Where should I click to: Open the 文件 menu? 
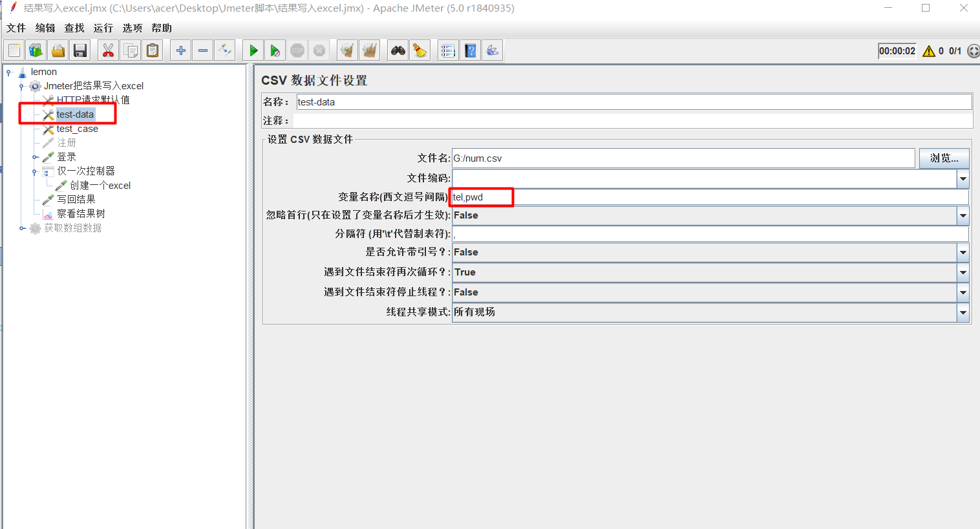[x=16, y=28]
